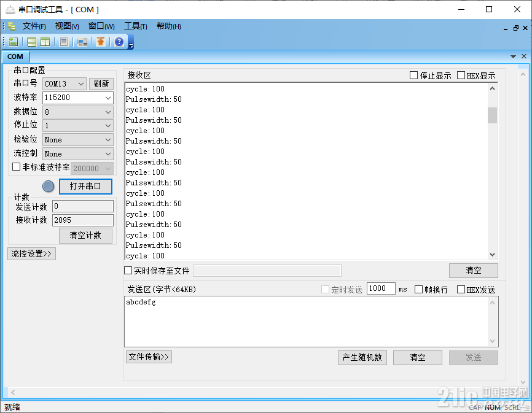This screenshot has width=532, height=413.
Task: Tick the 停止显示 checkbox
Action: click(x=413, y=75)
